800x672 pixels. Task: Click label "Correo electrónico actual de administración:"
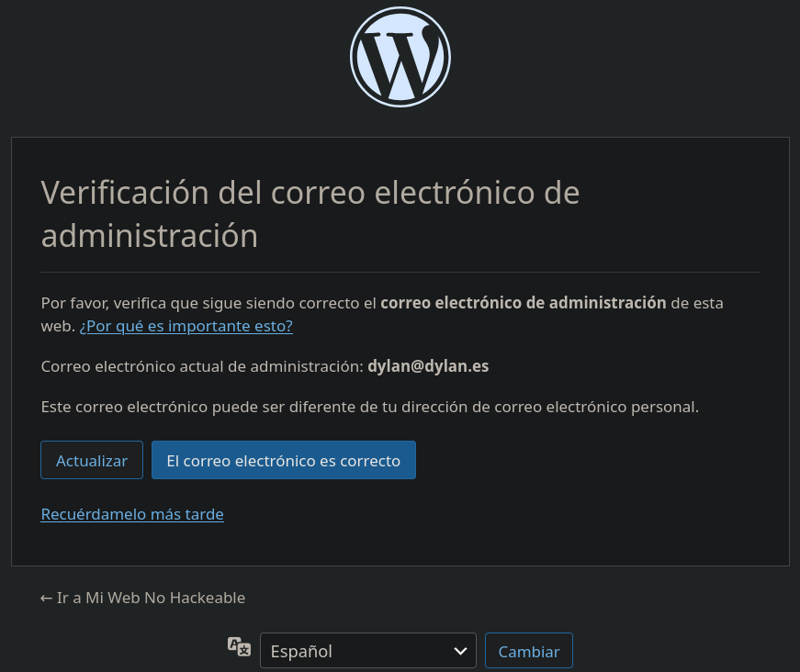[x=202, y=366]
